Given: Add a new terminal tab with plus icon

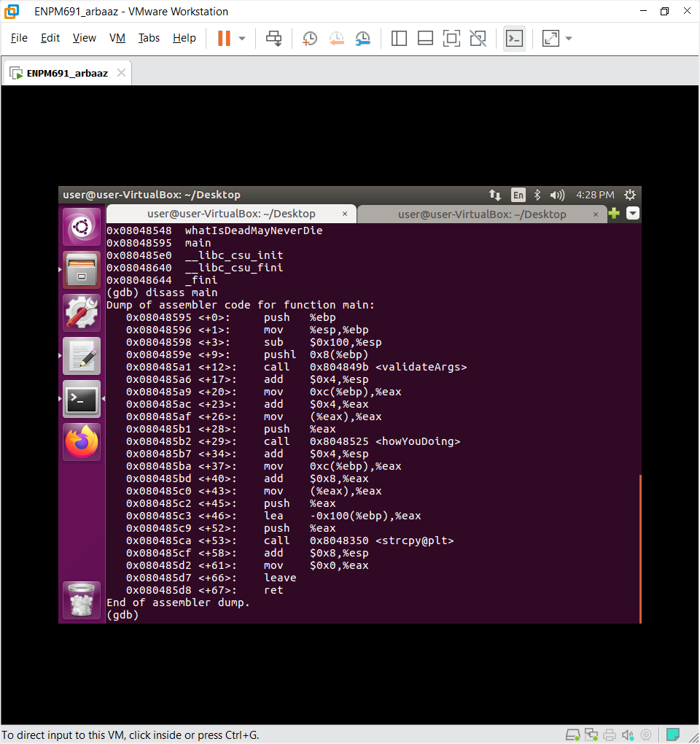Looking at the screenshot, I should [x=614, y=214].
